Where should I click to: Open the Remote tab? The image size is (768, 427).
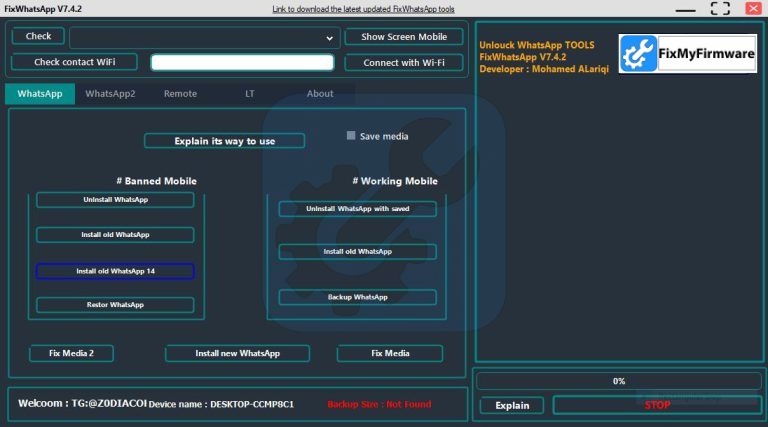point(180,94)
